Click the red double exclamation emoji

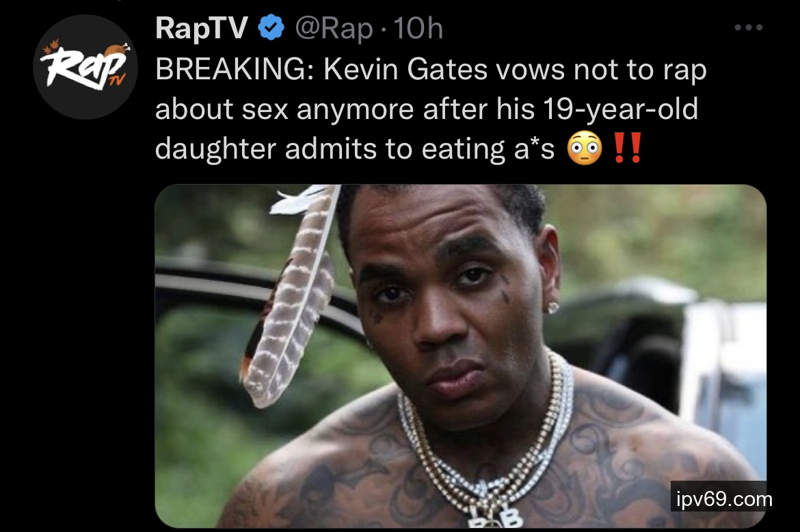(x=628, y=148)
